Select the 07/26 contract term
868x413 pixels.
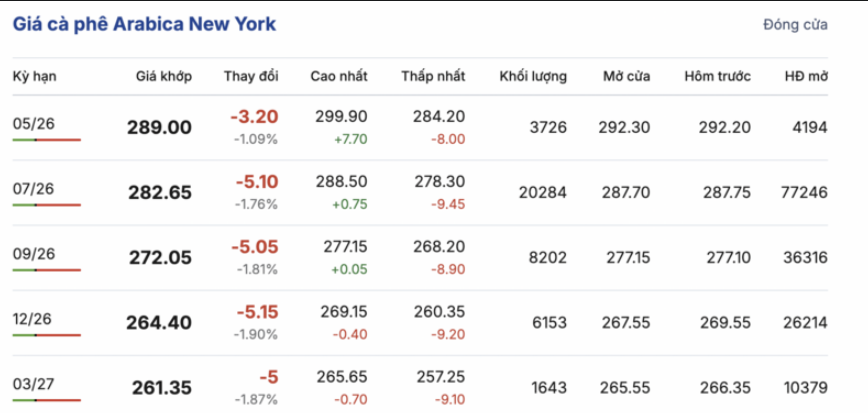(34, 188)
